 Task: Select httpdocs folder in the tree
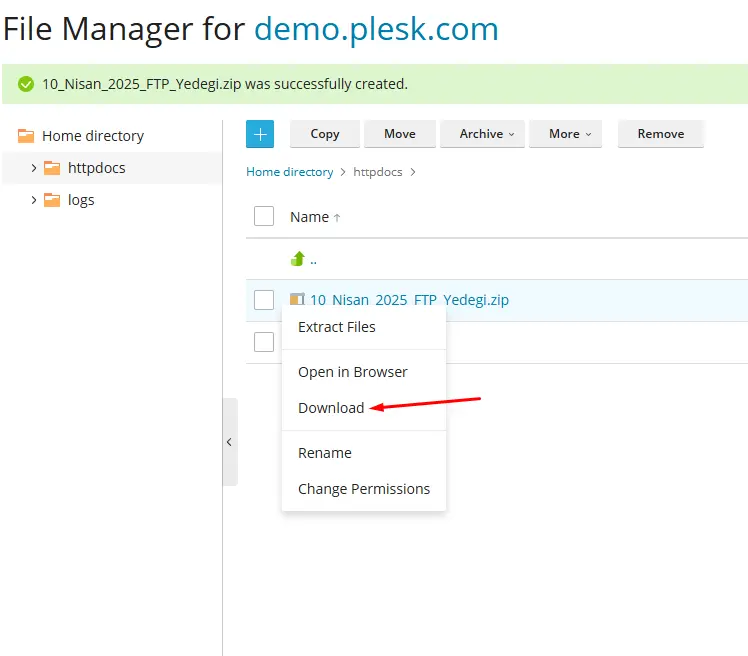[x=97, y=168]
